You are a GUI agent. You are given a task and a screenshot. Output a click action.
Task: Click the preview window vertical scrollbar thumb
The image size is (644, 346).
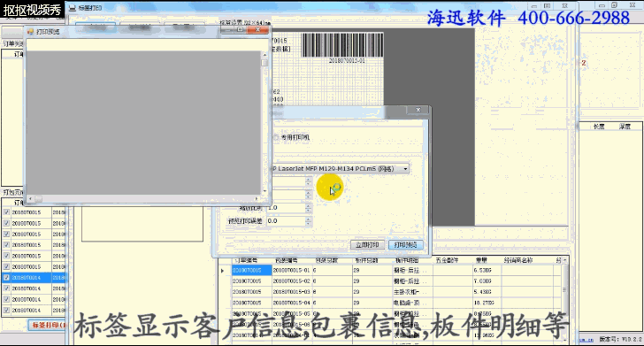point(264,63)
